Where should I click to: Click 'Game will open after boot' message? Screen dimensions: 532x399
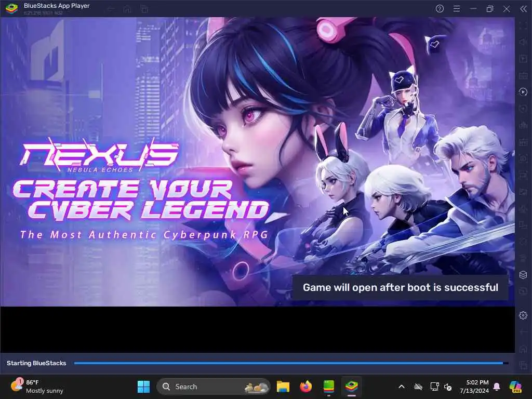click(401, 287)
